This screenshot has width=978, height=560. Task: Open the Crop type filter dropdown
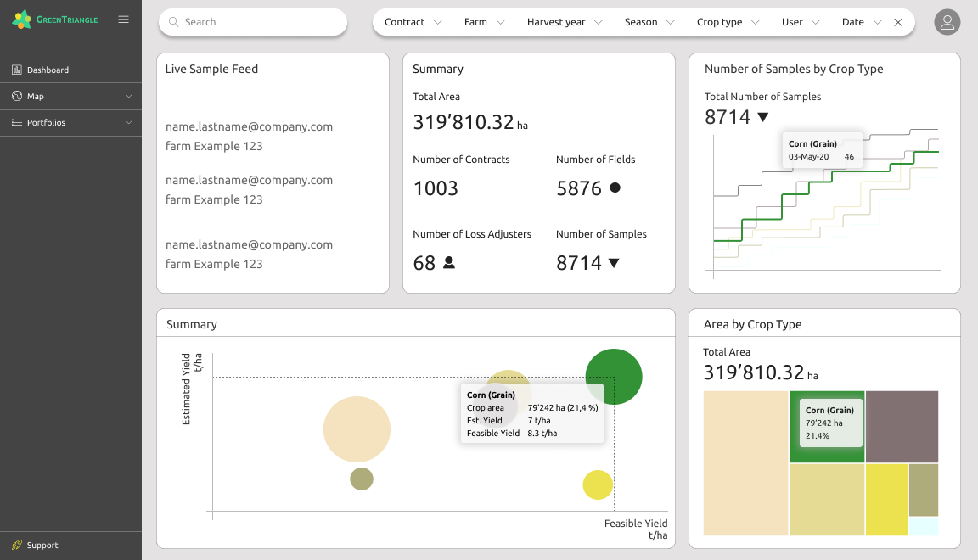[728, 22]
